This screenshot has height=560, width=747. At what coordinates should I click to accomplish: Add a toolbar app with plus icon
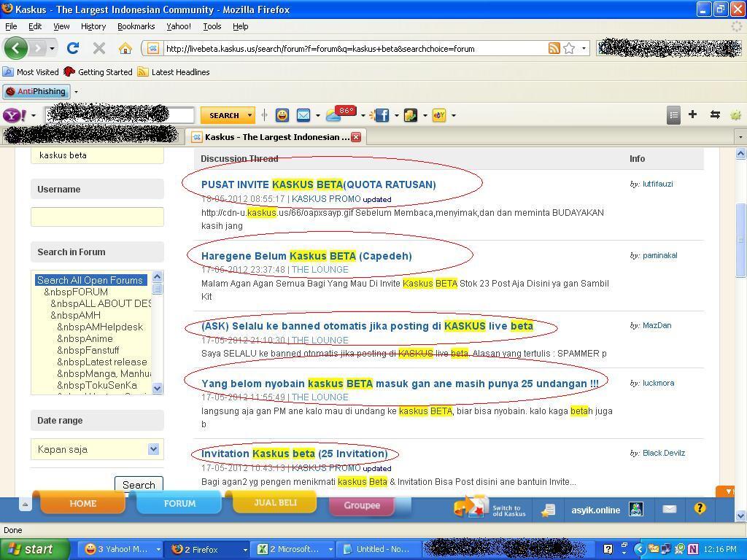coord(693,114)
